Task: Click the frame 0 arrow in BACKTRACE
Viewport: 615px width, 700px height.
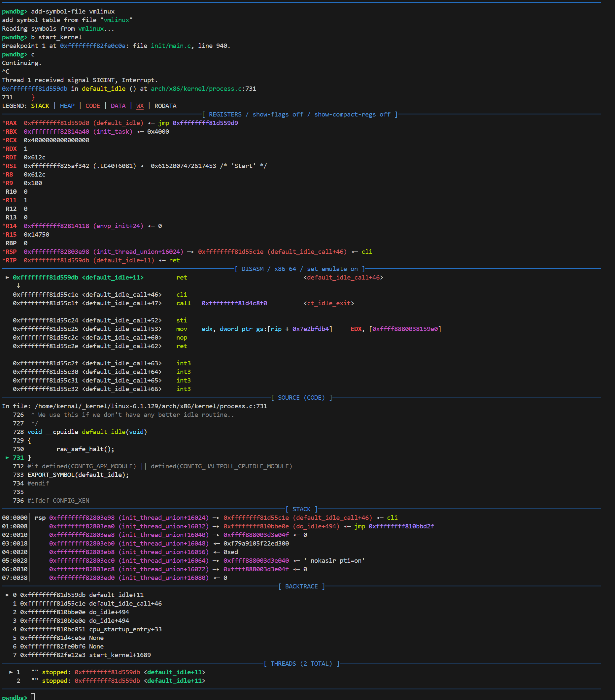Action: coord(7,595)
